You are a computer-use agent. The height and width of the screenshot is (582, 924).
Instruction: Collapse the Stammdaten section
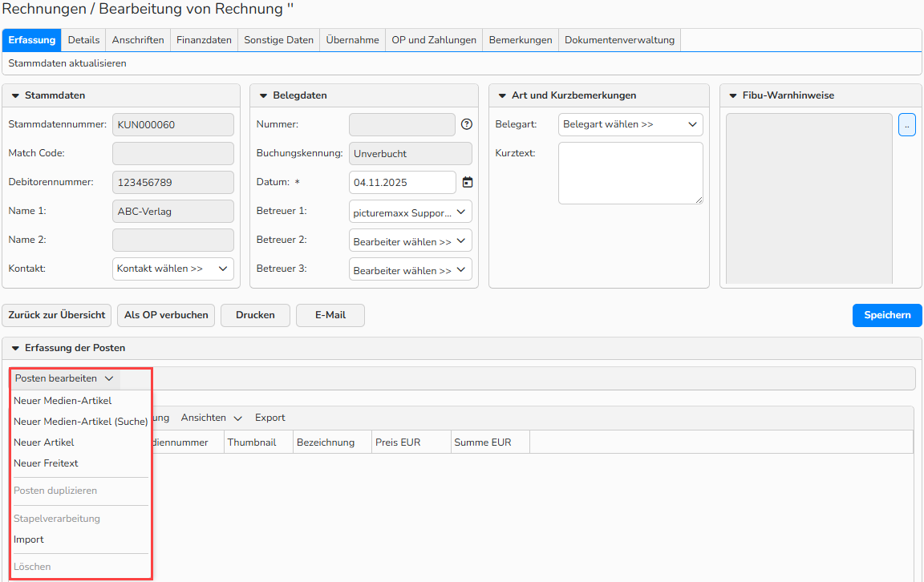click(15, 95)
